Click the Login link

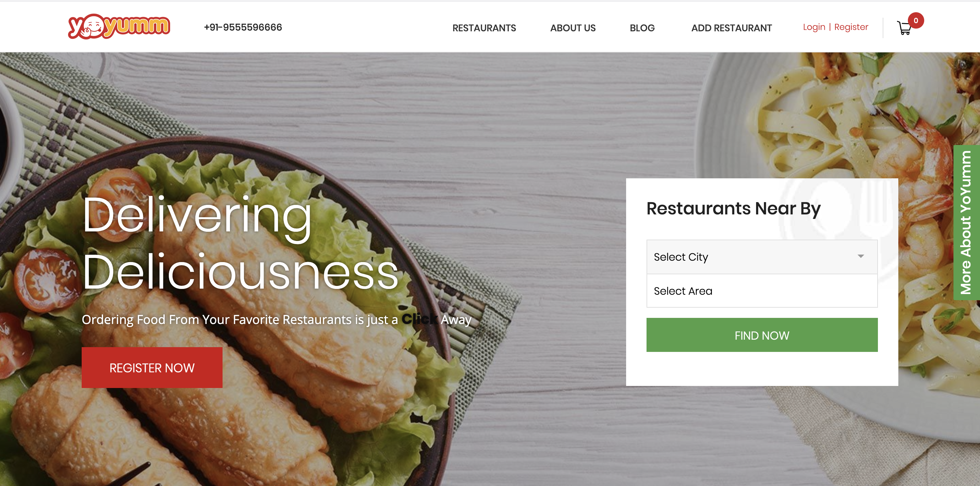point(814,27)
